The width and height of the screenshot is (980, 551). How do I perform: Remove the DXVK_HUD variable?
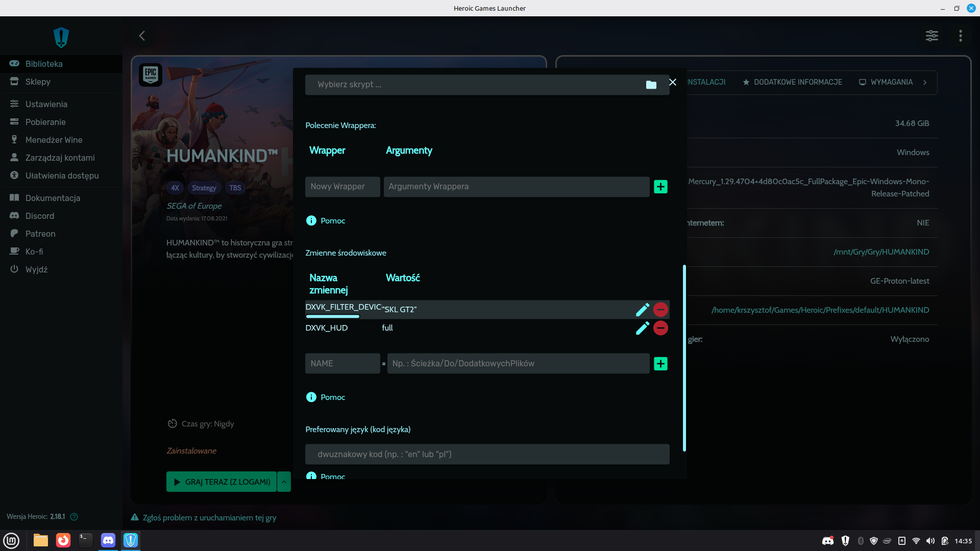(x=660, y=328)
